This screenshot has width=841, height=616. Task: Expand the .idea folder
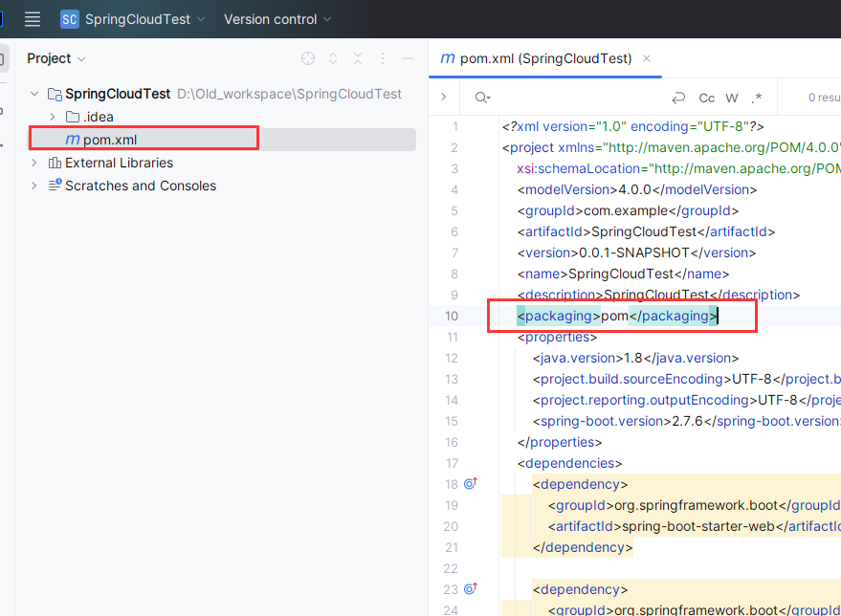click(53, 117)
